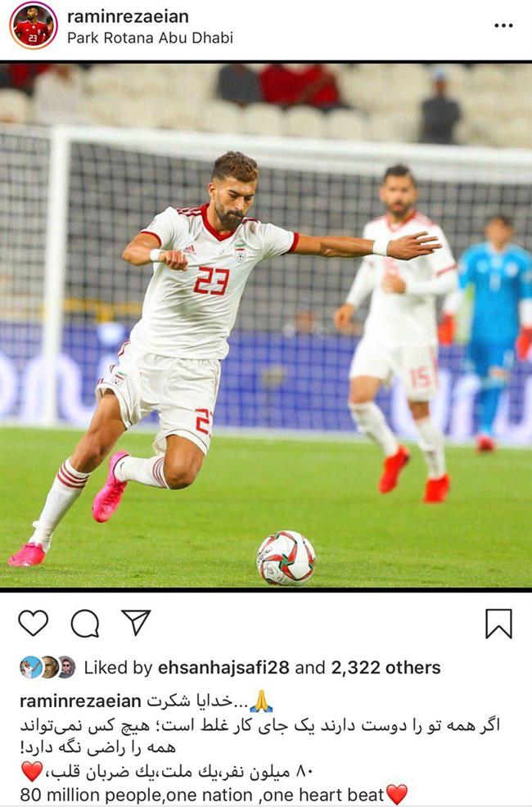Image resolution: width=532 pixels, height=807 pixels.
Task: Open comments via speech bubble icon
Action: [85, 624]
